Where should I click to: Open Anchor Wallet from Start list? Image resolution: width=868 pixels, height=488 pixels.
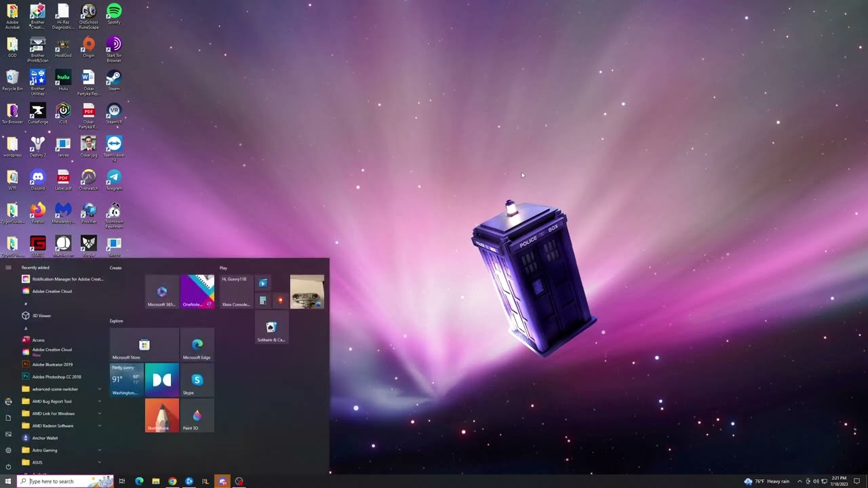tap(62, 438)
